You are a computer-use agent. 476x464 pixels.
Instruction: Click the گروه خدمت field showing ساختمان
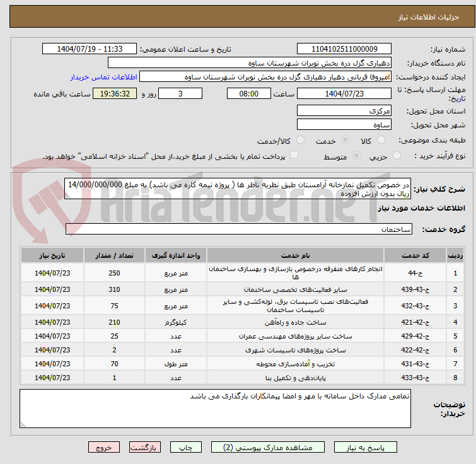tap(238, 229)
